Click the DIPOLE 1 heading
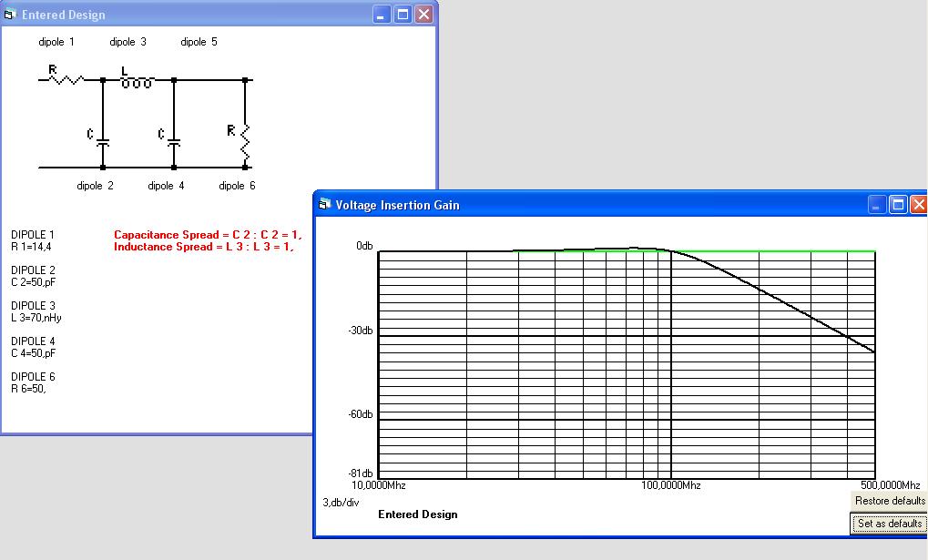The image size is (928, 560). click(33, 235)
